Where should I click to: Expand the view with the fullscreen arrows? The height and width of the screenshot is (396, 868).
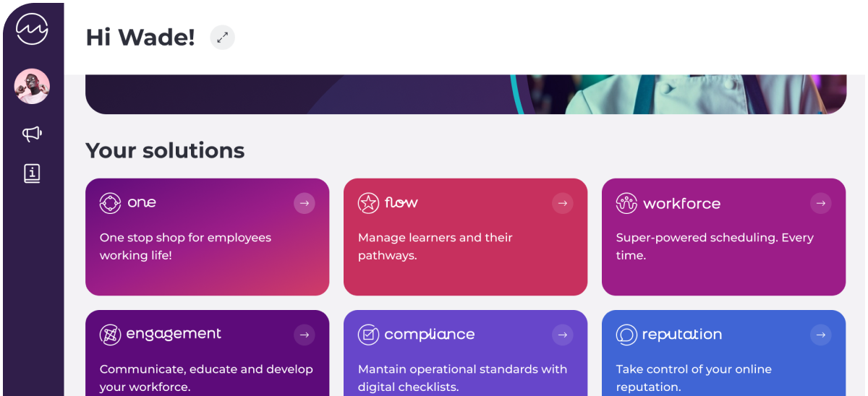pyautogui.click(x=223, y=38)
